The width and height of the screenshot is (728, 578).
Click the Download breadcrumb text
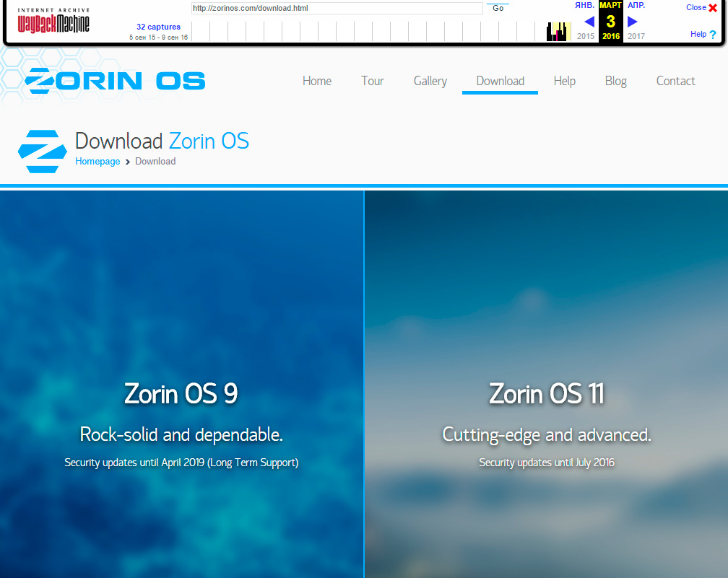point(155,162)
